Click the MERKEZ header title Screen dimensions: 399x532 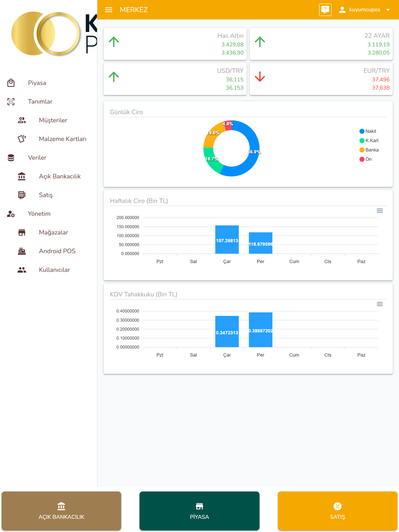[x=134, y=10]
